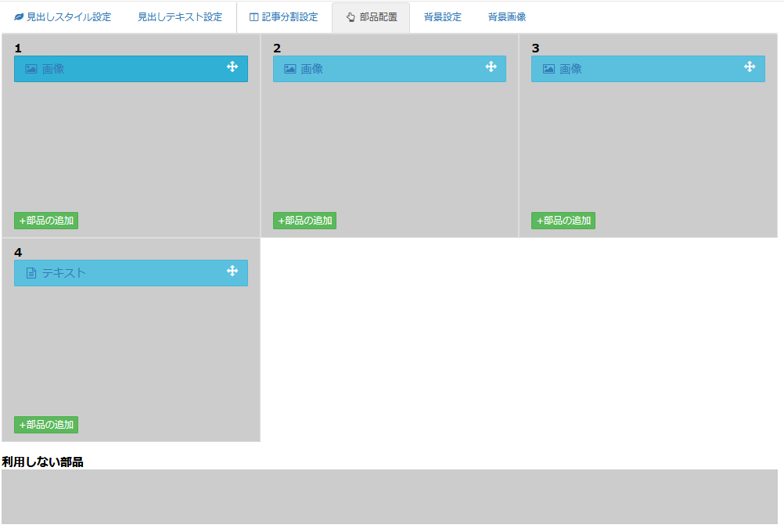This screenshot has width=784, height=532.
Task: Open the 記事分割設定 tab
Action: click(283, 17)
